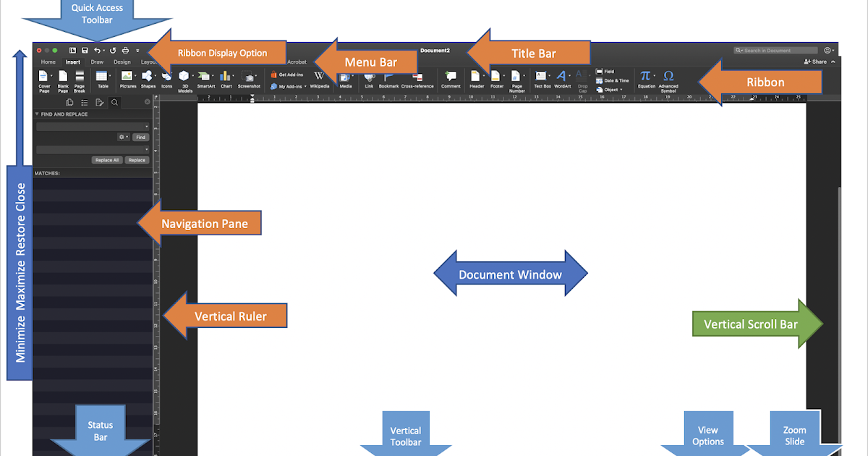Select the SmartArt icon
Image resolution: width=868 pixels, height=456 pixels.
(205, 76)
